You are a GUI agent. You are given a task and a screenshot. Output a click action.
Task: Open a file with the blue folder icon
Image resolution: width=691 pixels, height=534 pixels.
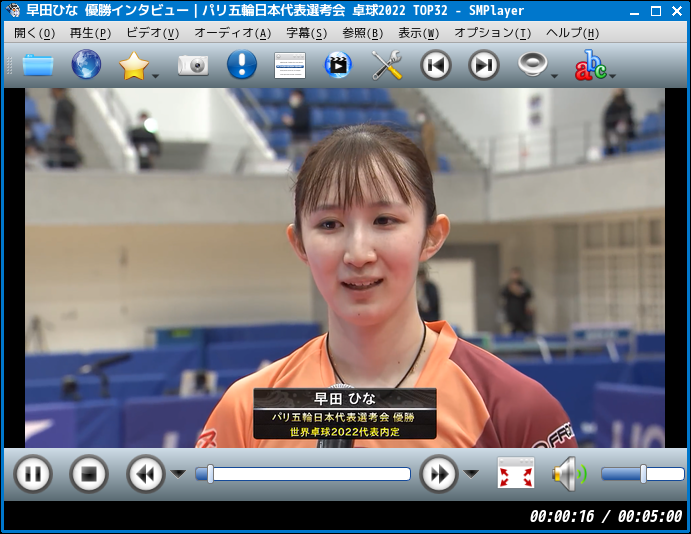coord(38,65)
